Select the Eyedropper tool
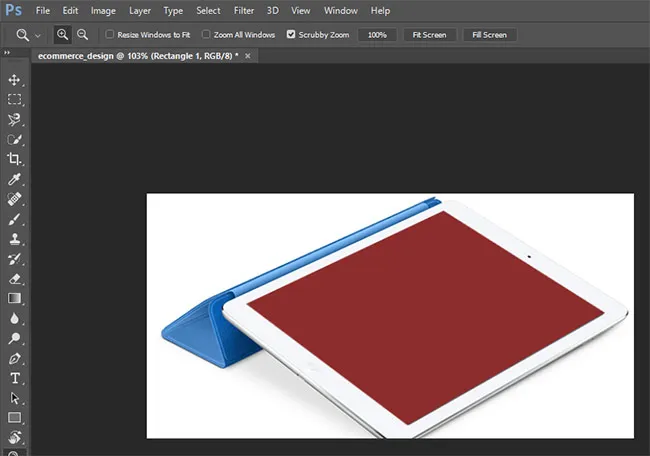This screenshot has width=650, height=456. tap(14, 179)
